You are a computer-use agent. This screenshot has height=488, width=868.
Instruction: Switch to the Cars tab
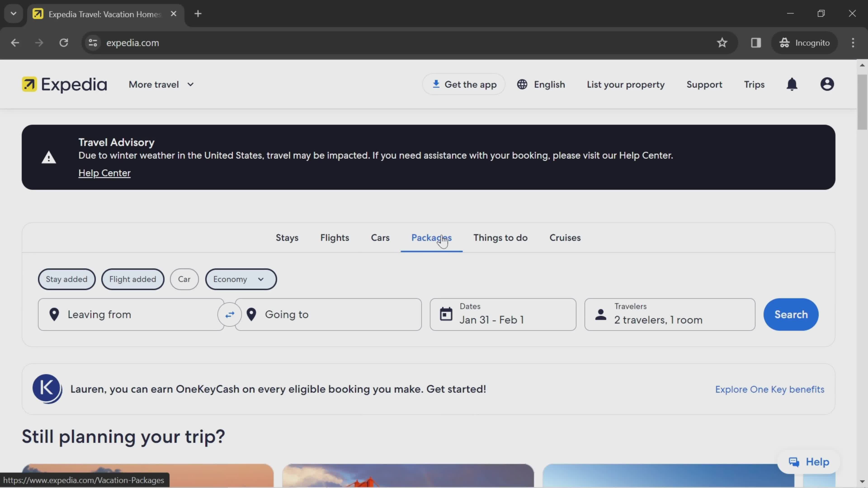pos(380,237)
